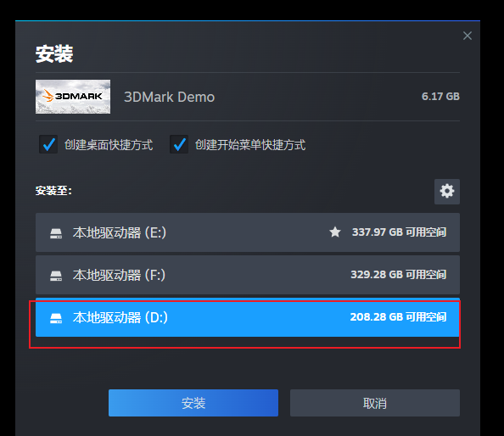Click 329.28 GB 可用空间 text

click(x=398, y=275)
